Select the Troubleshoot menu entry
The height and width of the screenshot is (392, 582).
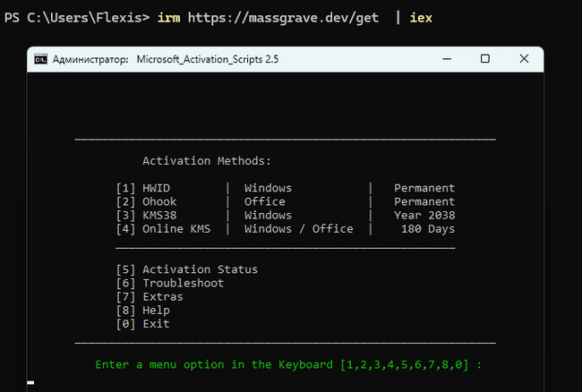point(170,283)
